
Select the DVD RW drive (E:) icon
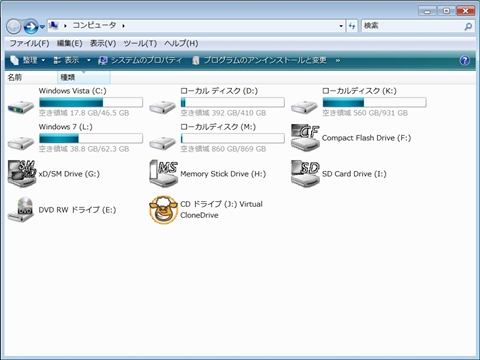[x=21, y=210]
